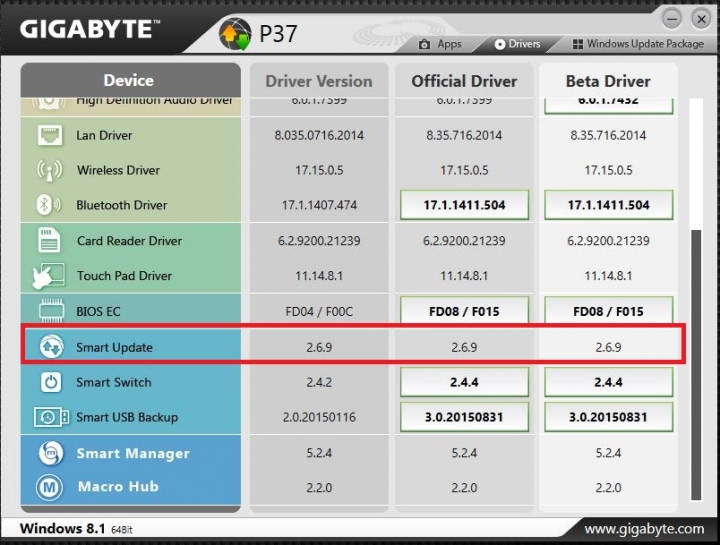This screenshot has height=545, width=720.
Task: Install beta Smart USB Backup 3.0.20150831
Action: pyautogui.click(x=608, y=417)
